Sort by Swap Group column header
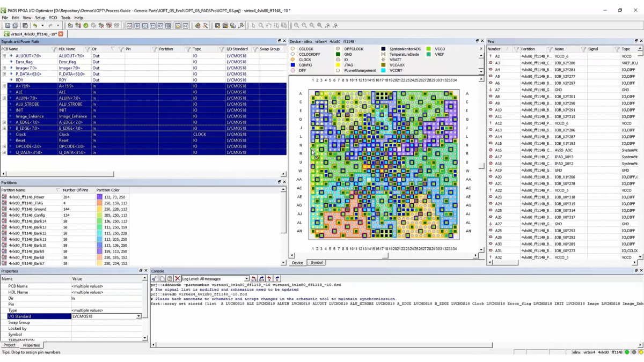The image size is (644, 362). click(x=270, y=49)
